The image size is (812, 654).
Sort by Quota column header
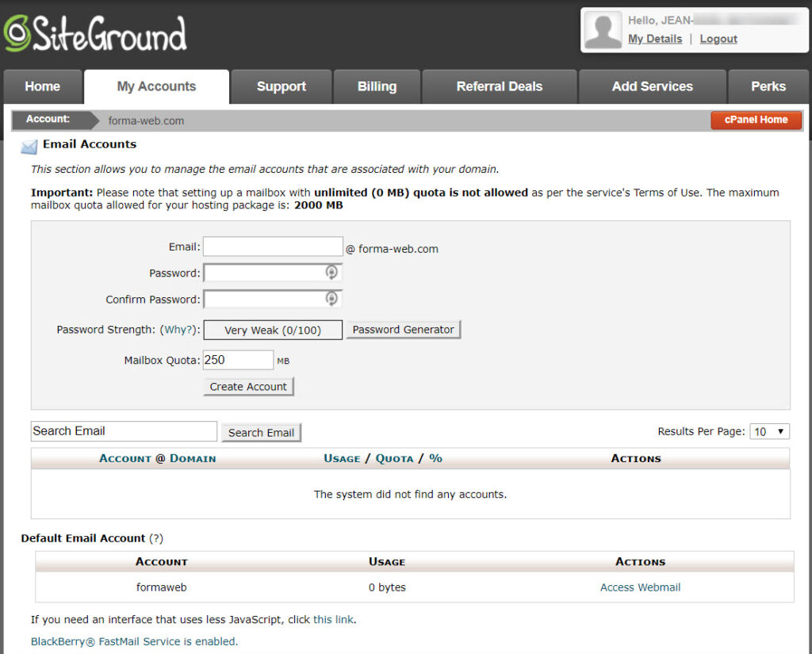[394, 459]
